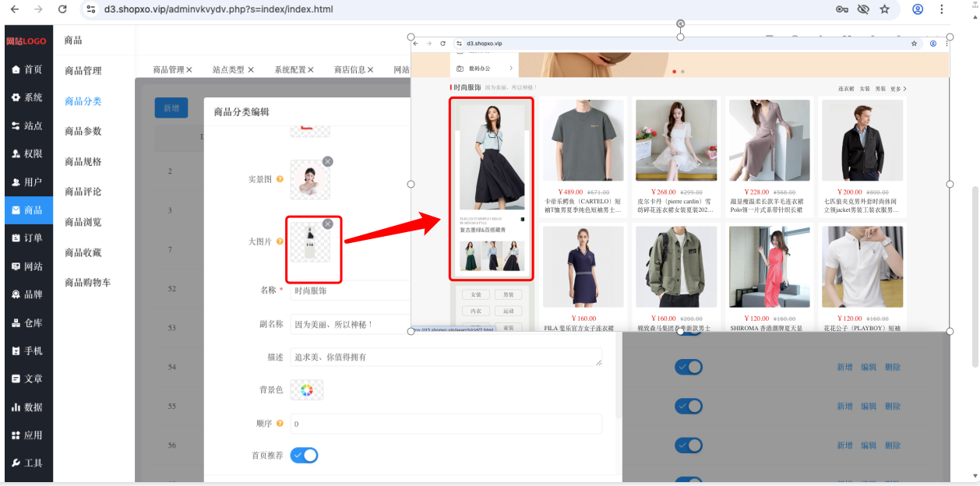Viewport: 980px width, 486px height.
Task: Go back using the main browser's back arrow
Action: 16,9
